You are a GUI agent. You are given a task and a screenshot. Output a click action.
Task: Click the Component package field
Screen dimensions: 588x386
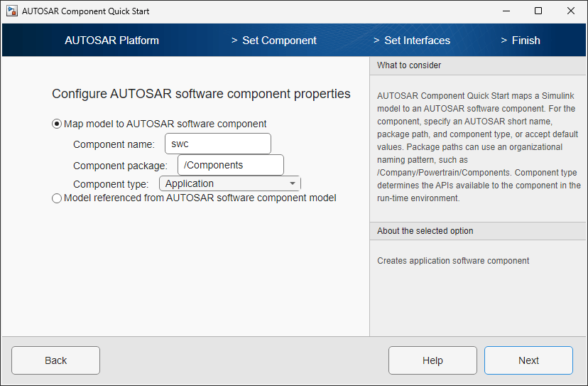coord(231,165)
